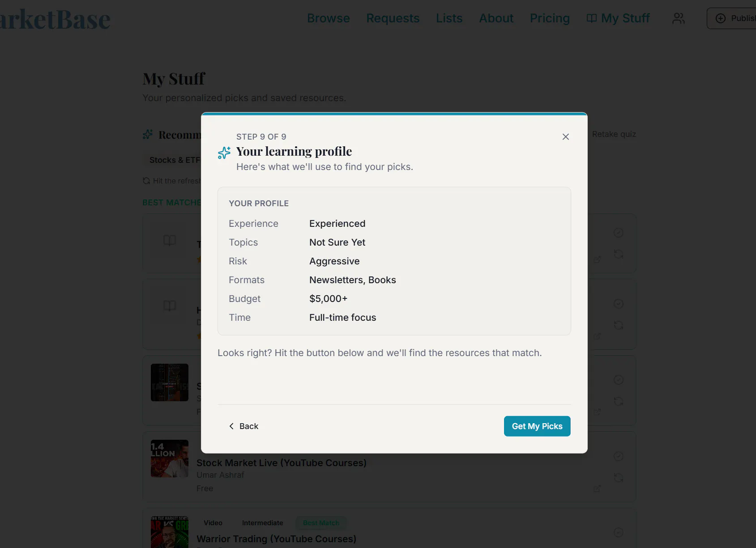Open the Requests page
The height and width of the screenshot is (548, 756).
click(393, 18)
